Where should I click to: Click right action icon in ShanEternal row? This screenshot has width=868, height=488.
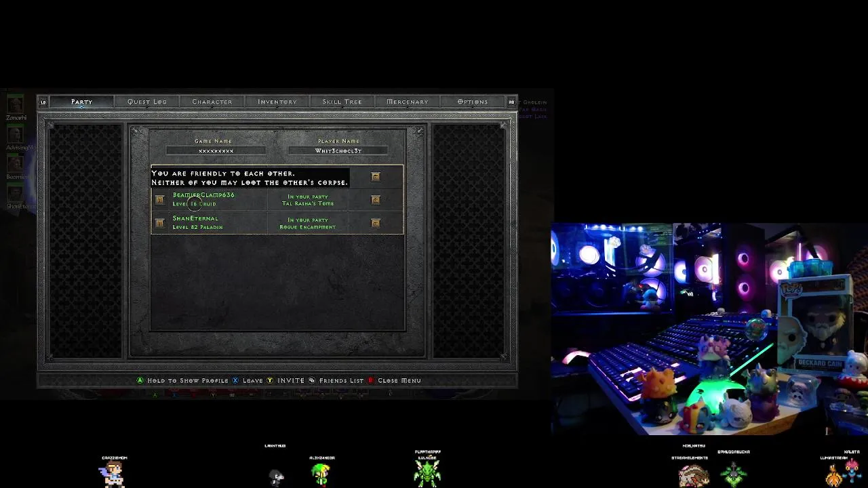[376, 223]
